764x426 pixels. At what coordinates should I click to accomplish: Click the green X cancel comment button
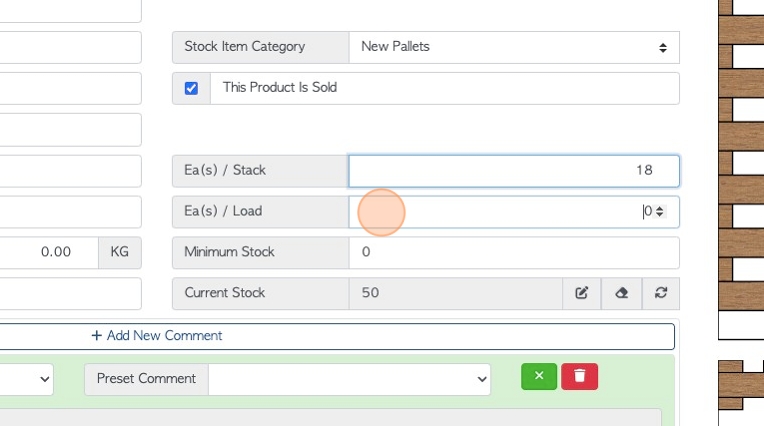tap(539, 376)
